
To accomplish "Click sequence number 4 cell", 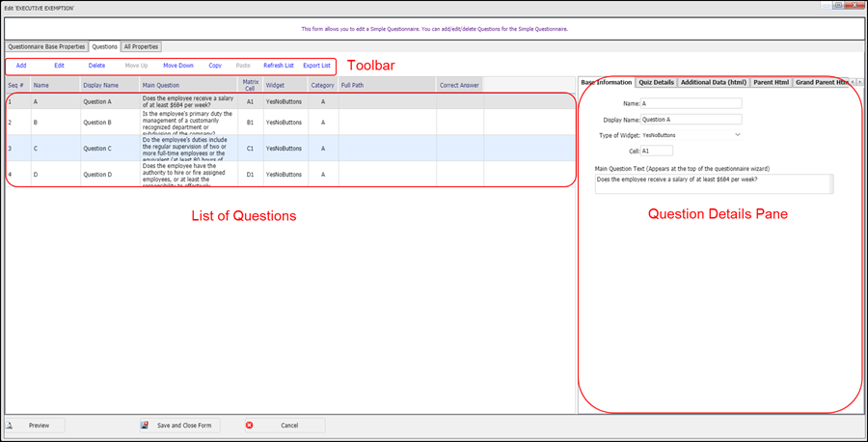I will [17, 175].
